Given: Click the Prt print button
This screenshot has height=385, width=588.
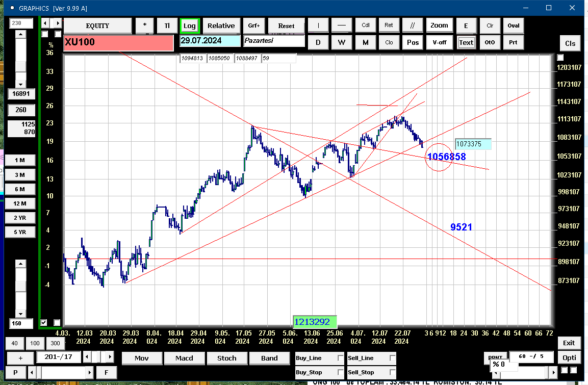Looking at the screenshot, I should coord(513,42).
